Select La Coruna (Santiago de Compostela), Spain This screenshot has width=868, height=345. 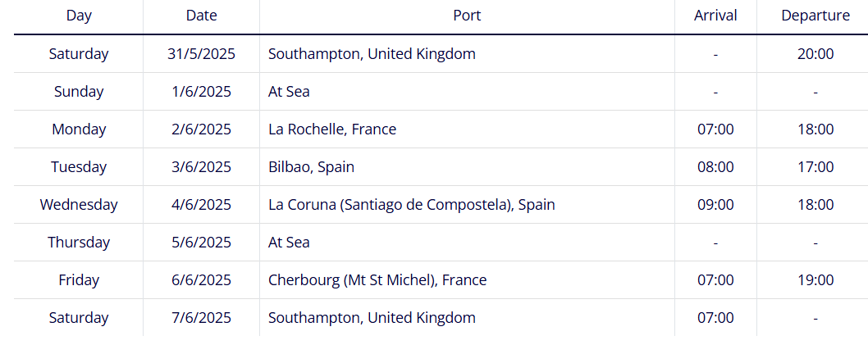coord(411,205)
